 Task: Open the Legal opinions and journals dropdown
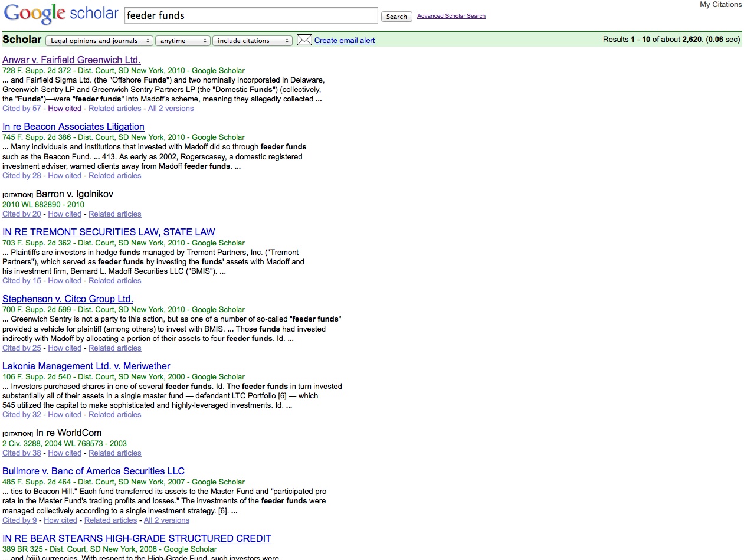tap(99, 41)
